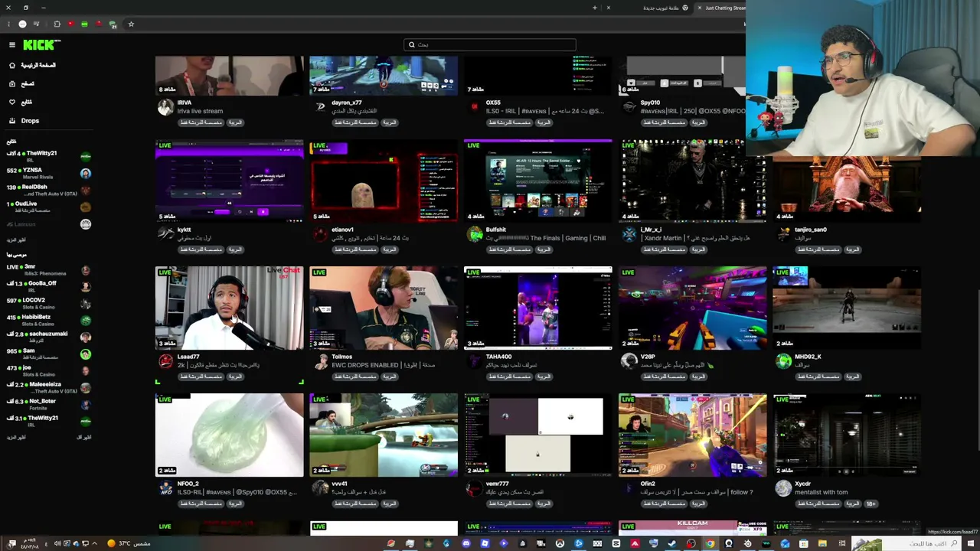Click MHD92_K green channel avatar
Image resolution: width=980 pixels, height=551 pixels.
[783, 361]
